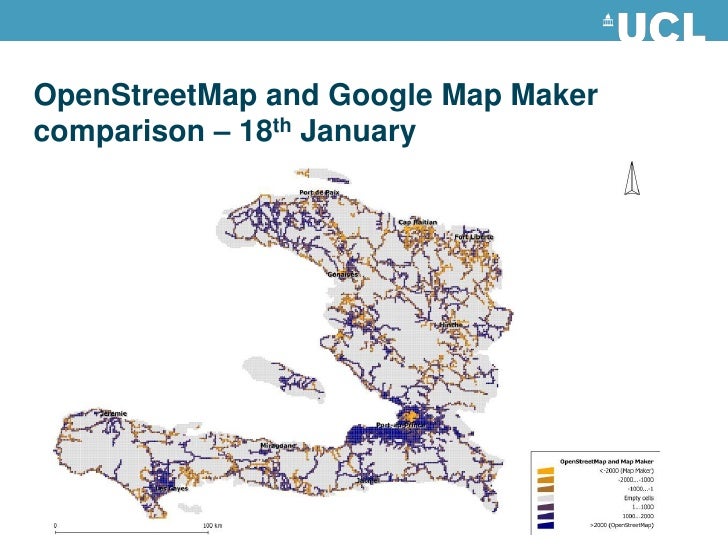Screen dimensions: 728x546
Task: Click the '<-2000 (Map Maker)' legend color swatch
Action: coord(546,471)
